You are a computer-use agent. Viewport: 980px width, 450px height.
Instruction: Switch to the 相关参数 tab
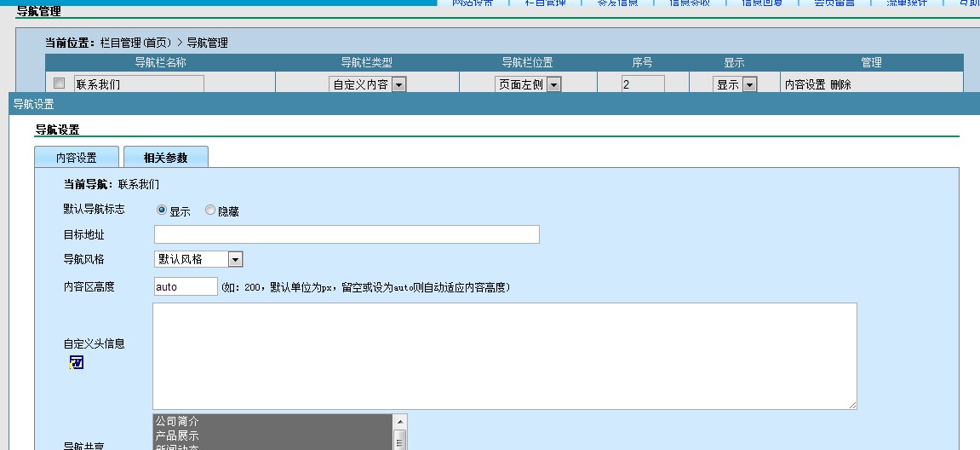(165, 158)
